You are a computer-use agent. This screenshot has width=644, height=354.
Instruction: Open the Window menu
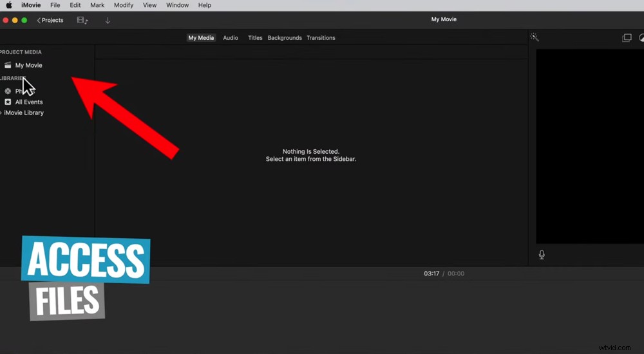point(178,5)
